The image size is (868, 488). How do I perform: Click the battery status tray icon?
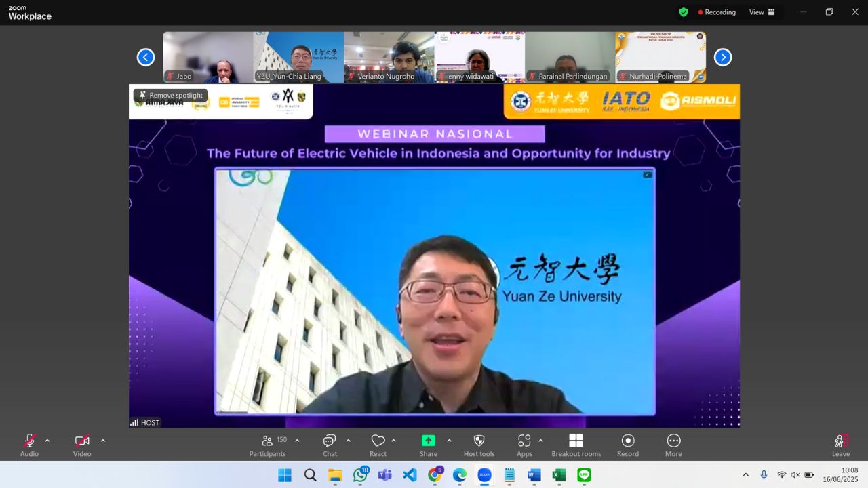(x=809, y=475)
